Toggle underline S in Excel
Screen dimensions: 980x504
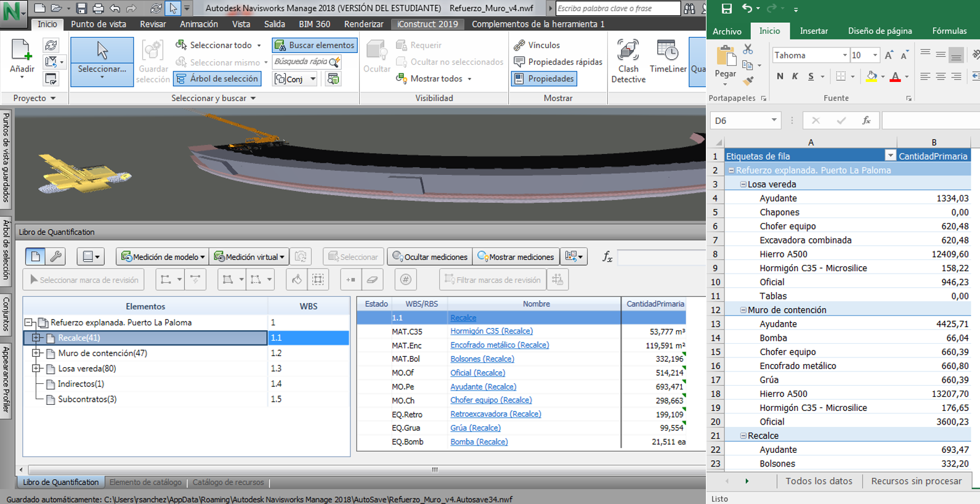pos(811,76)
